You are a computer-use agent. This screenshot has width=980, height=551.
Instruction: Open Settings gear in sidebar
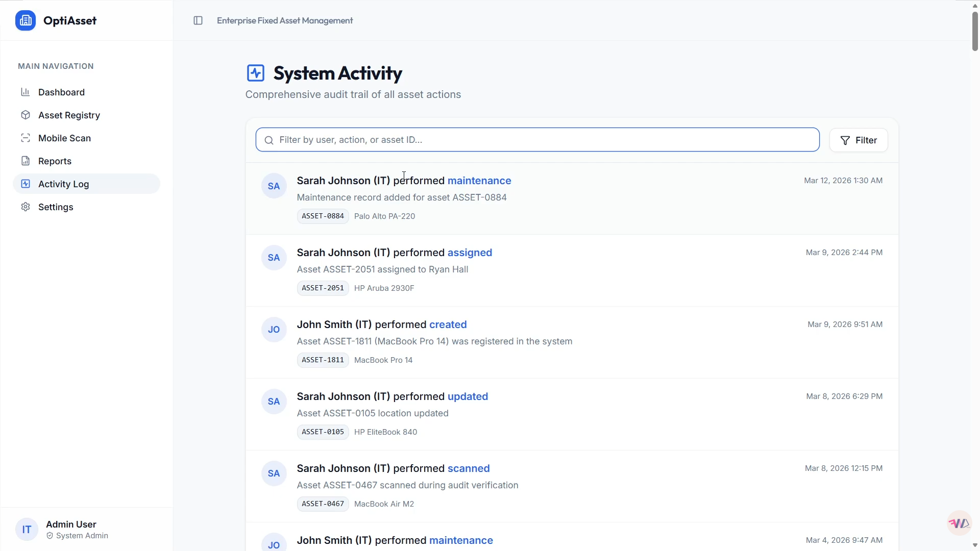pos(26,207)
